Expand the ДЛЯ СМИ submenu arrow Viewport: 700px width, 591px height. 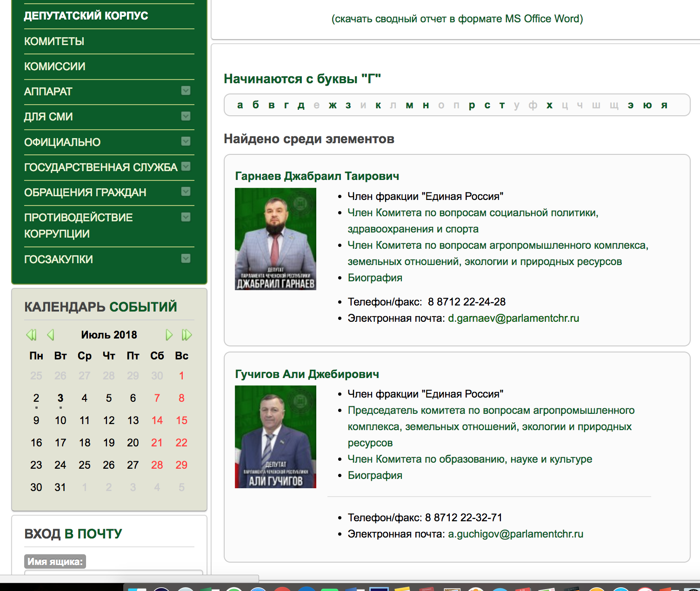[x=186, y=116]
